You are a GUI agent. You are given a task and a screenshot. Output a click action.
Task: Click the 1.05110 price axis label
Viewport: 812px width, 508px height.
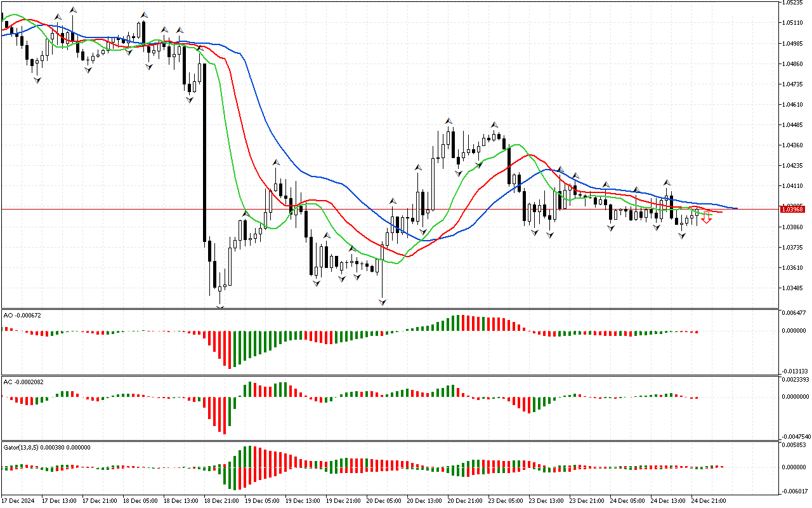pyautogui.click(x=792, y=23)
